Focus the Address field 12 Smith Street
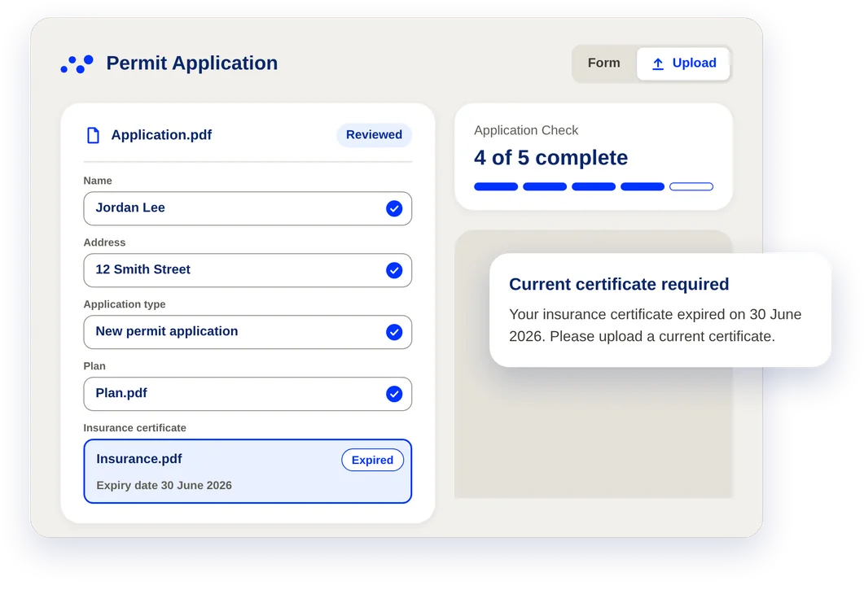 [248, 270]
